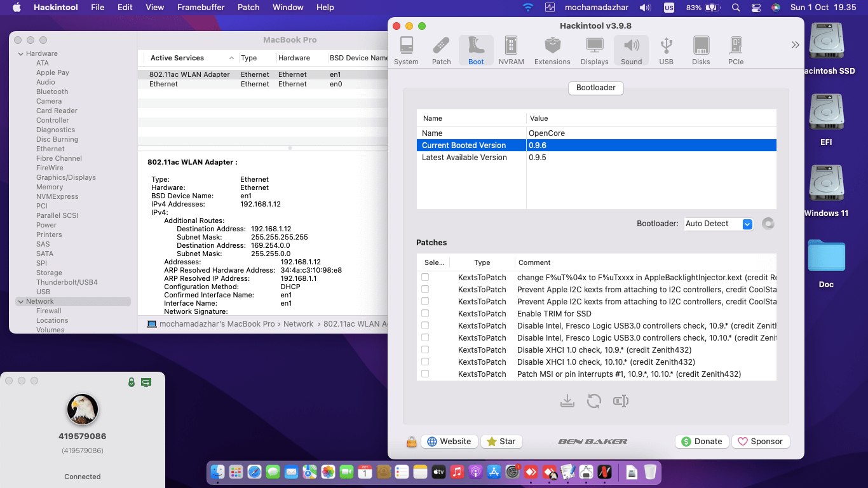Select Thunderbolt/USB4 in the sidebar
The height and width of the screenshot is (488, 868).
67,282
